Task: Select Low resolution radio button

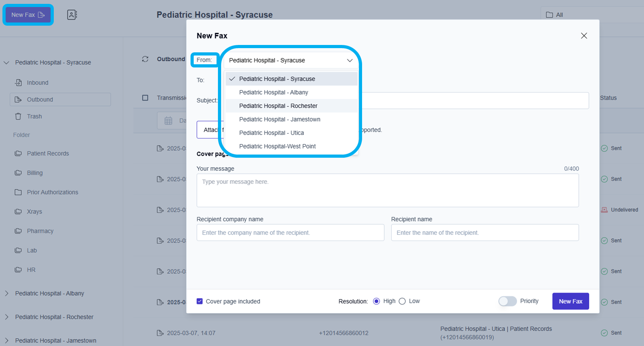Action: [402, 301]
